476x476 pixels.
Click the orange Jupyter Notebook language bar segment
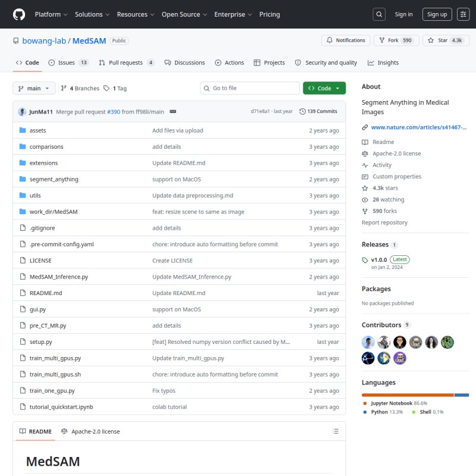[408, 395]
